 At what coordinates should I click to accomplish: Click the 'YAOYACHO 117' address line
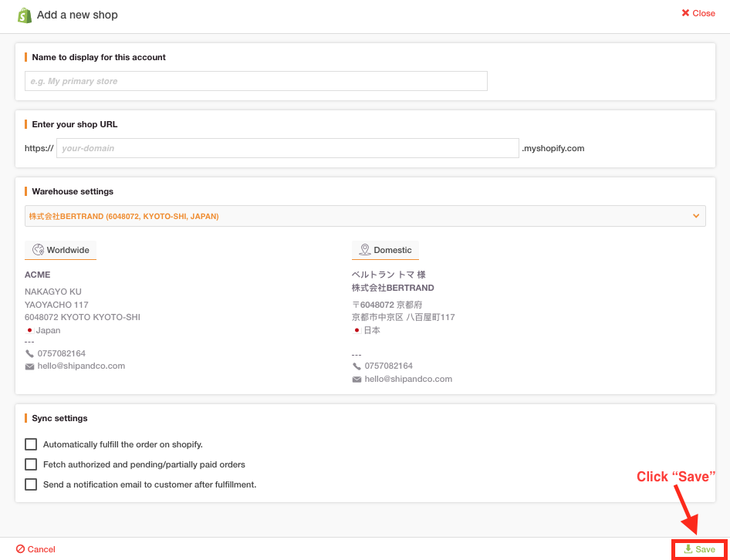click(x=56, y=305)
